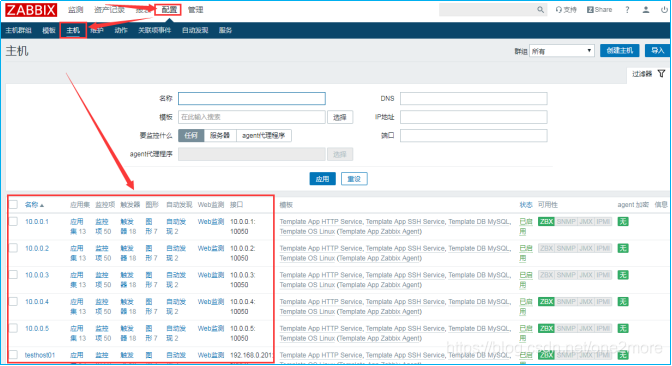Click JMX badge for host 10.0.0.3
Viewport: 672px width, 366px height.
586,275
